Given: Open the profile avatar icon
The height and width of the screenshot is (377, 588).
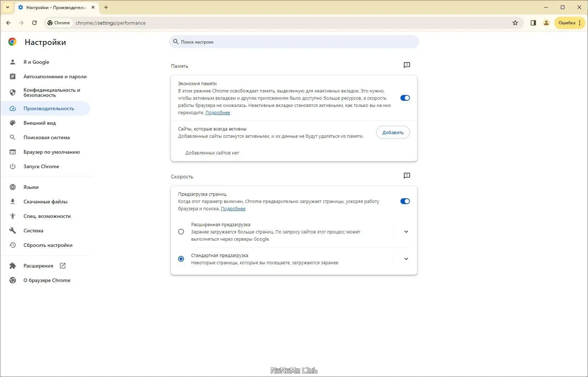Looking at the screenshot, I should point(546,23).
